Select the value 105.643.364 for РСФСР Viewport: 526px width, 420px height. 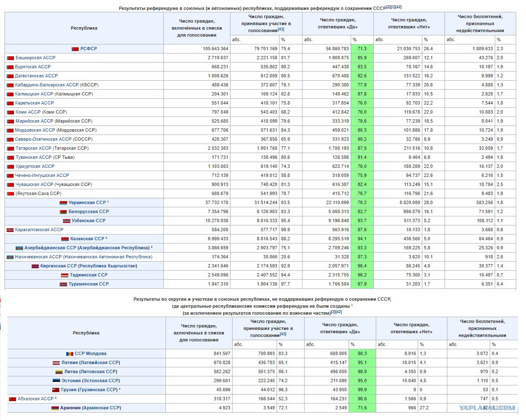pos(215,49)
